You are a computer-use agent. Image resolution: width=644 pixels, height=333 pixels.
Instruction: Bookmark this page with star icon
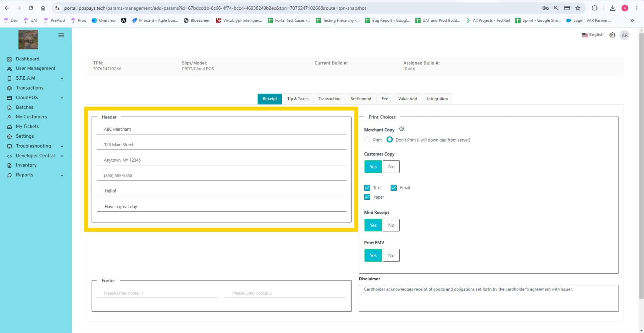pyautogui.click(x=578, y=8)
